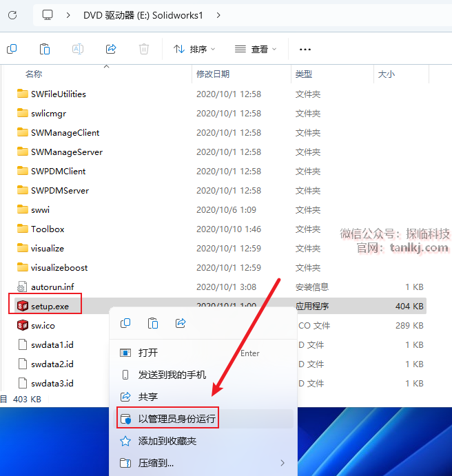Select the visualize folder
This screenshot has height=476, width=452.
48,248
